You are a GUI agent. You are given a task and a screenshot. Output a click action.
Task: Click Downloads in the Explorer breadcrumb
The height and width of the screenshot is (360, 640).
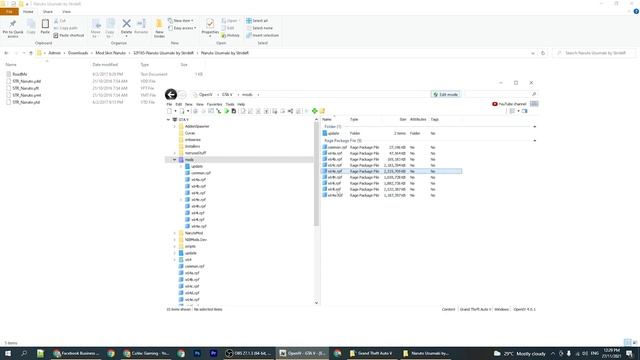tap(78, 53)
